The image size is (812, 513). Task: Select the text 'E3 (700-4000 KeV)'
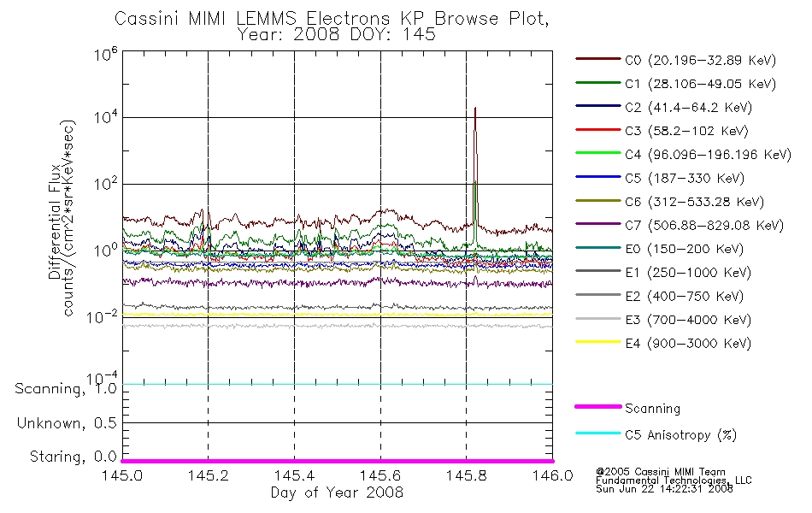[x=688, y=320]
